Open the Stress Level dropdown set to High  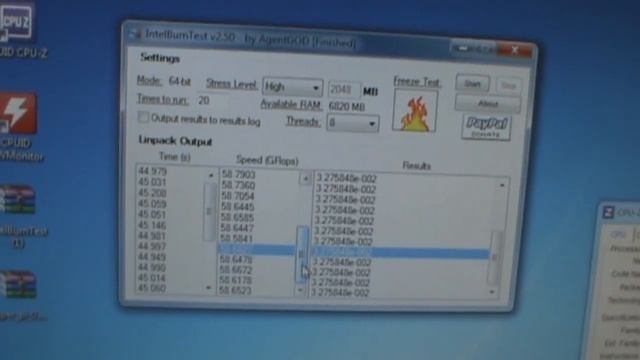[292, 87]
